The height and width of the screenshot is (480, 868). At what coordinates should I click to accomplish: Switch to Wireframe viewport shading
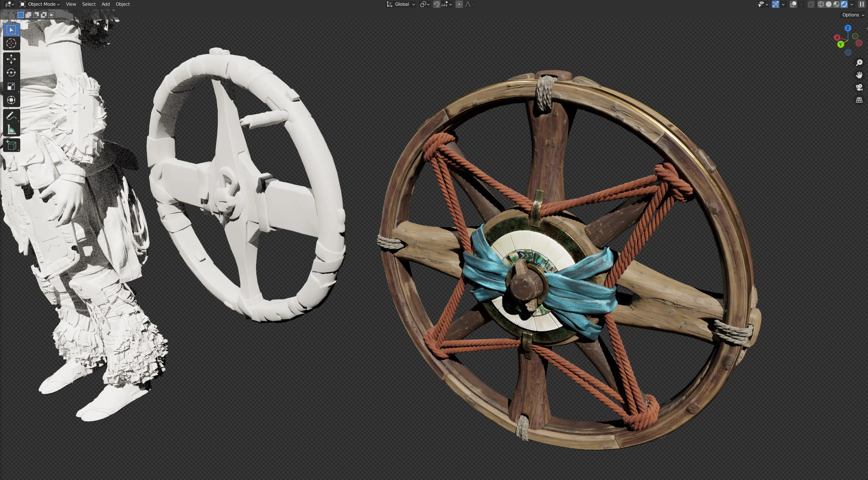click(821, 4)
